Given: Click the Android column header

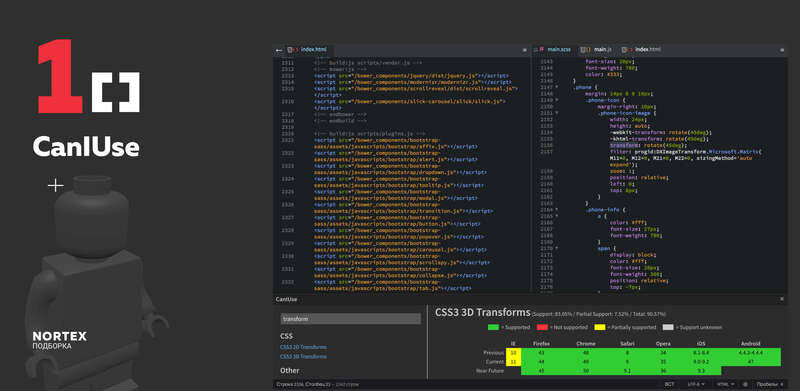Looking at the screenshot, I should [x=750, y=344].
